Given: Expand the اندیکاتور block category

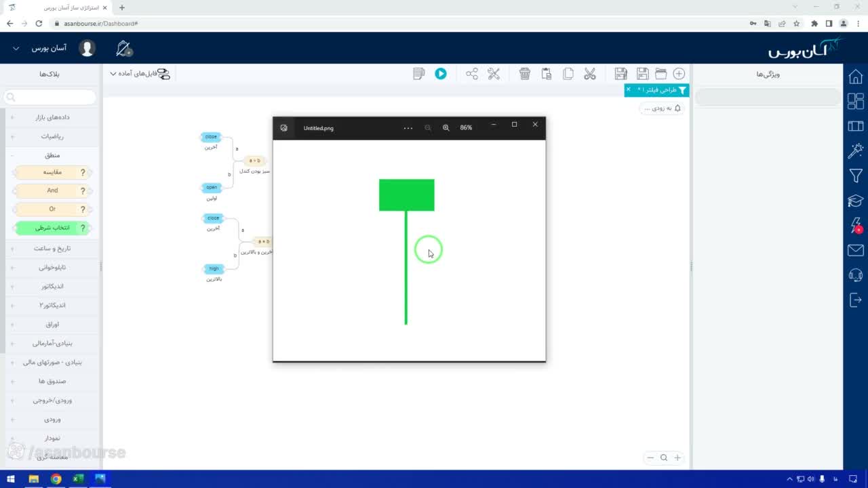Looking at the screenshot, I should (x=52, y=286).
